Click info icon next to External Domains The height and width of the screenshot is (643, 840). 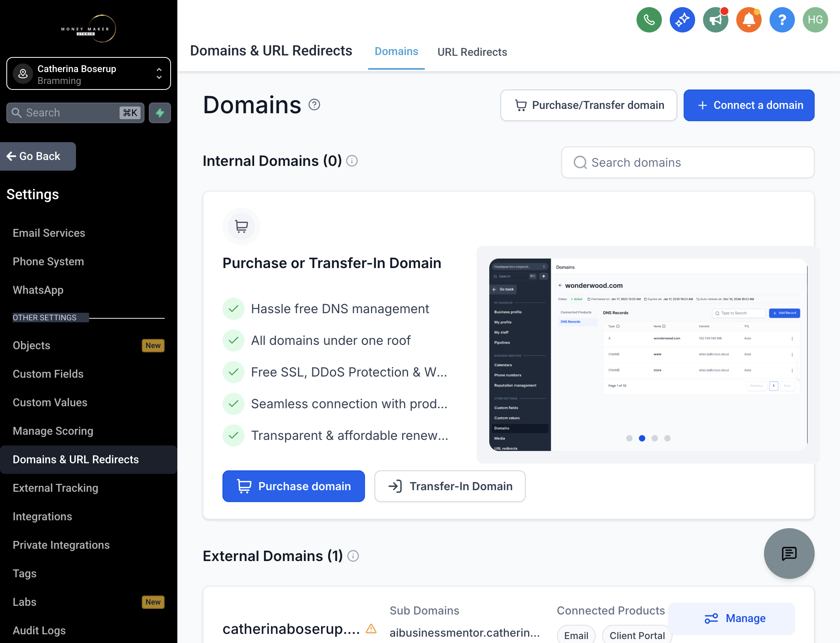pyautogui.click(x=353, y=556)
